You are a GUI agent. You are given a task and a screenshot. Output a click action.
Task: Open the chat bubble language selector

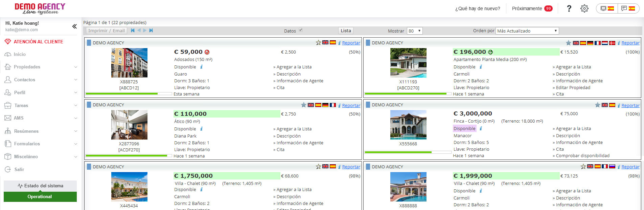tap(628, 8)
